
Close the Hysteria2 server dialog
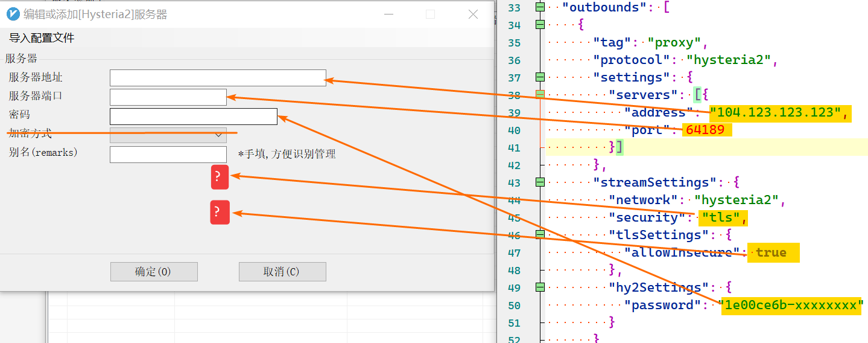click(x=474, y=14)
